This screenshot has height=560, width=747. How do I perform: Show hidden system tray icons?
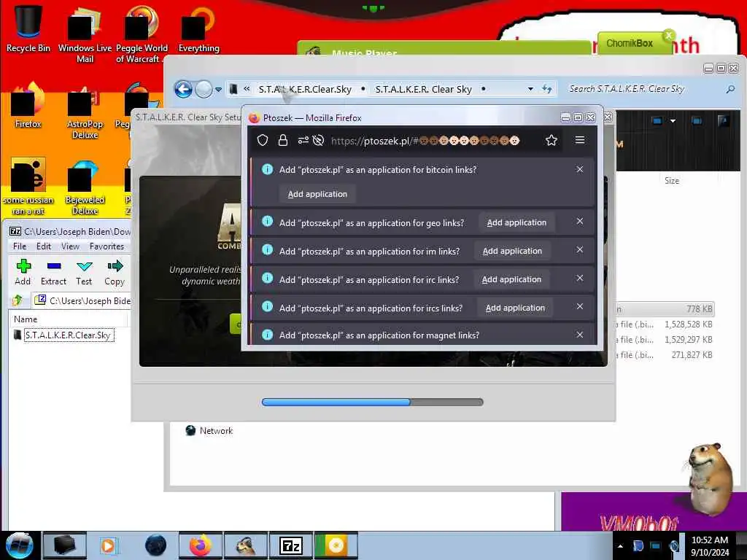620,546
